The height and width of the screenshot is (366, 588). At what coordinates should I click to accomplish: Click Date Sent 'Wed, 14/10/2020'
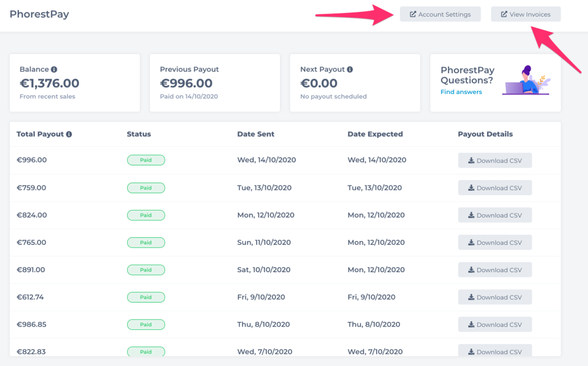click(267, 160)
